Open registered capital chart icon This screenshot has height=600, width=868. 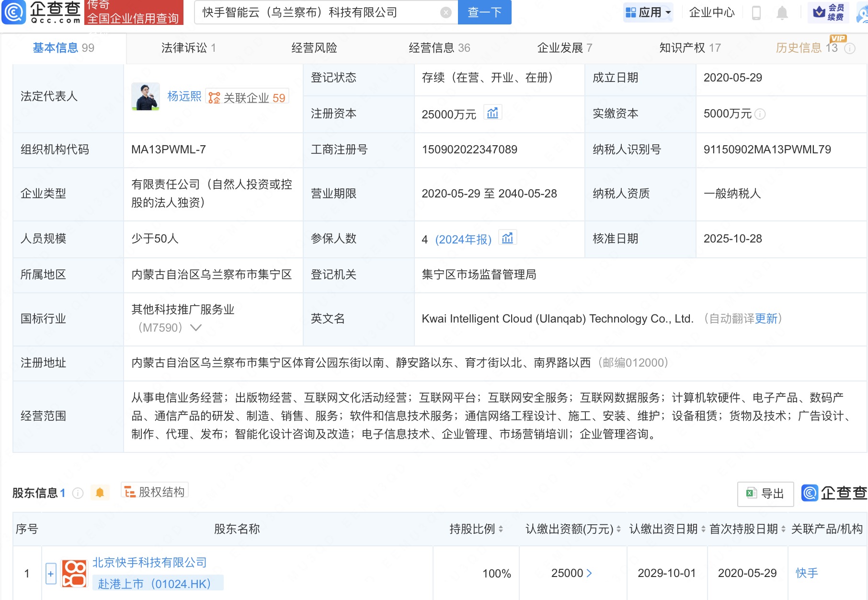[492, 113]
